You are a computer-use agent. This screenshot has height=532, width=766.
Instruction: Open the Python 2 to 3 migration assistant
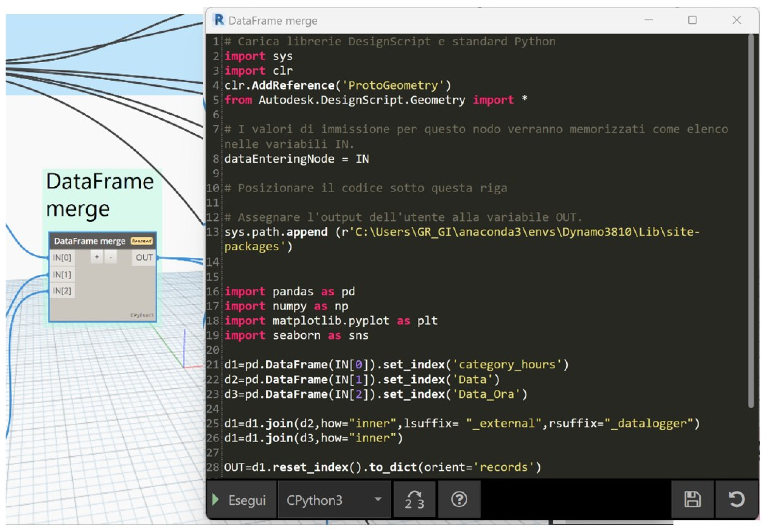click(x=414, y=500)
